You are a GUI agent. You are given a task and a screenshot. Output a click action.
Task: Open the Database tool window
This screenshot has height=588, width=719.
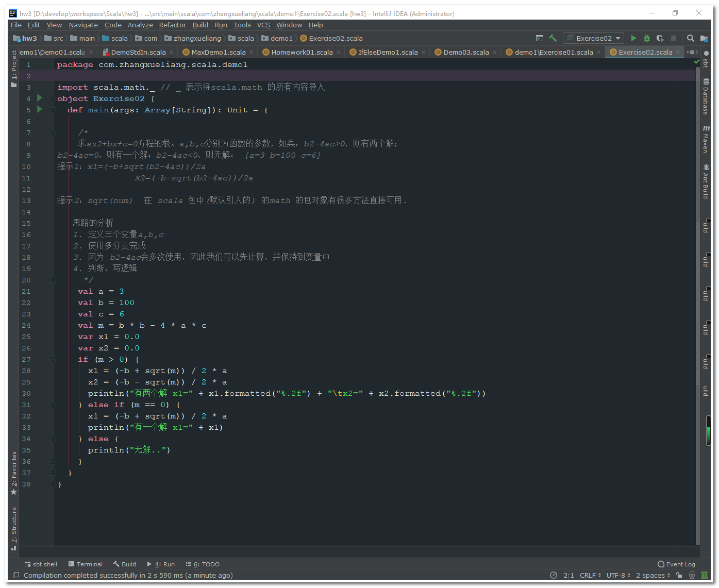[706, 96]
